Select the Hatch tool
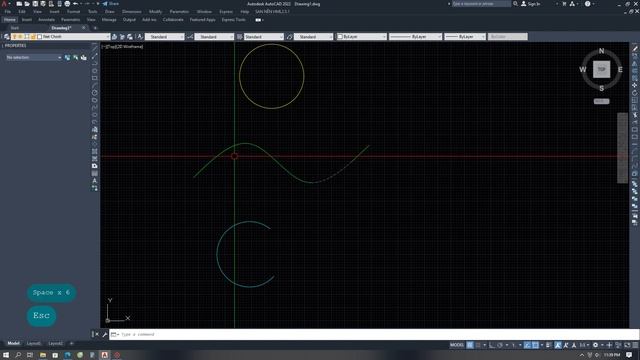640x360 pixels. [94, 151]
